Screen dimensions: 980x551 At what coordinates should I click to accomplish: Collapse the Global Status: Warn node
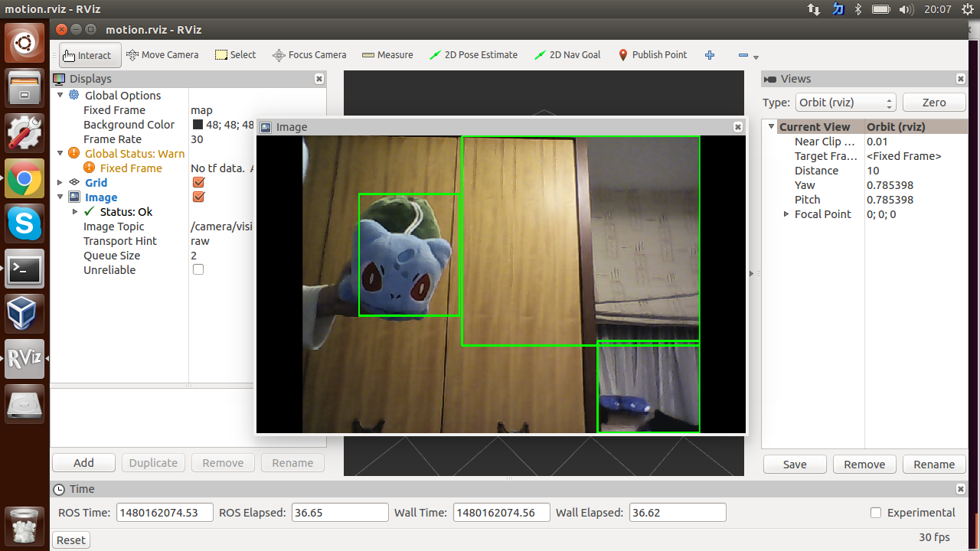coord(60,153)
